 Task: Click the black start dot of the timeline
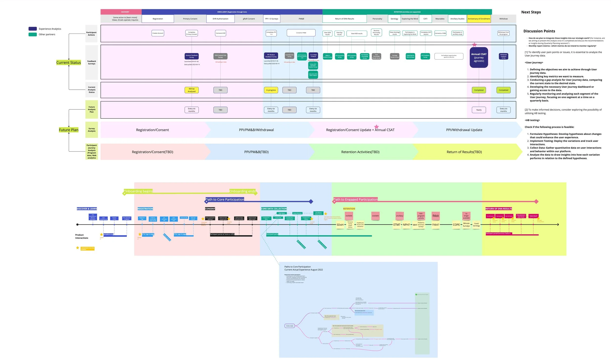coord(77,225)
